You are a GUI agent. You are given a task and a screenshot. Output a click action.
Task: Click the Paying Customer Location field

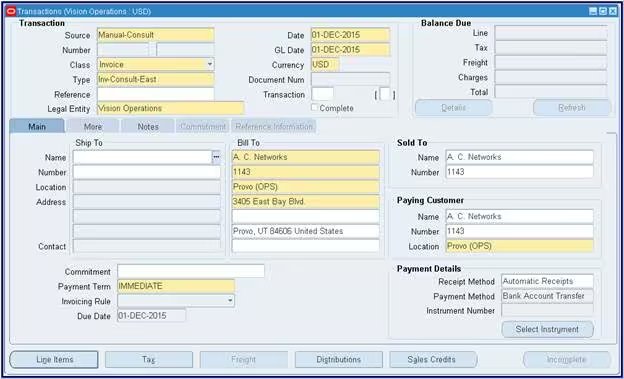(520, 246)
